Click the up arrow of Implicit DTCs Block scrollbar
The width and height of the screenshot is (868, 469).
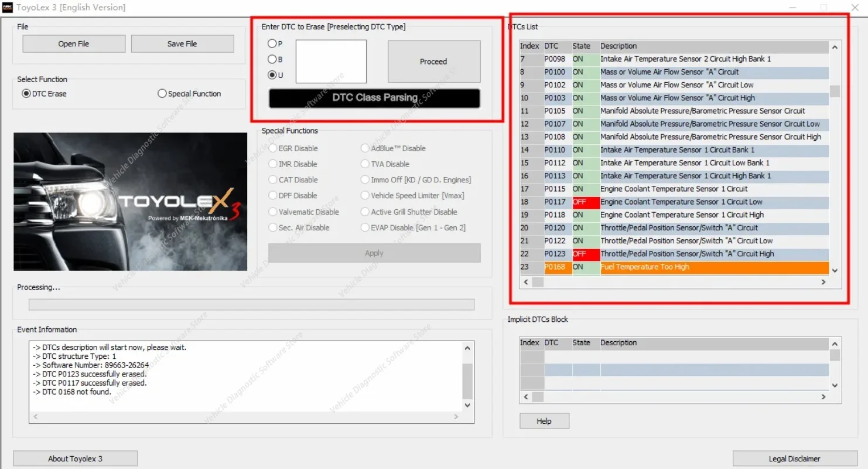coord(835,344)
